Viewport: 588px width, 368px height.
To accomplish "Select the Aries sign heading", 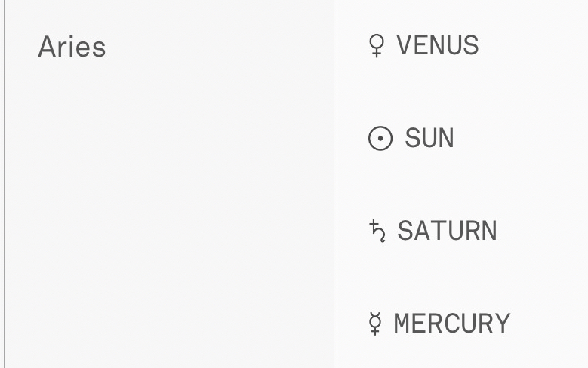I will point(72,47).
